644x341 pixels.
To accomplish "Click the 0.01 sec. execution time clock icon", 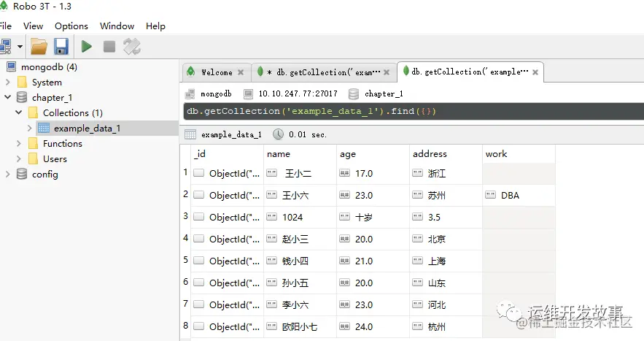I will pos(278,134).
